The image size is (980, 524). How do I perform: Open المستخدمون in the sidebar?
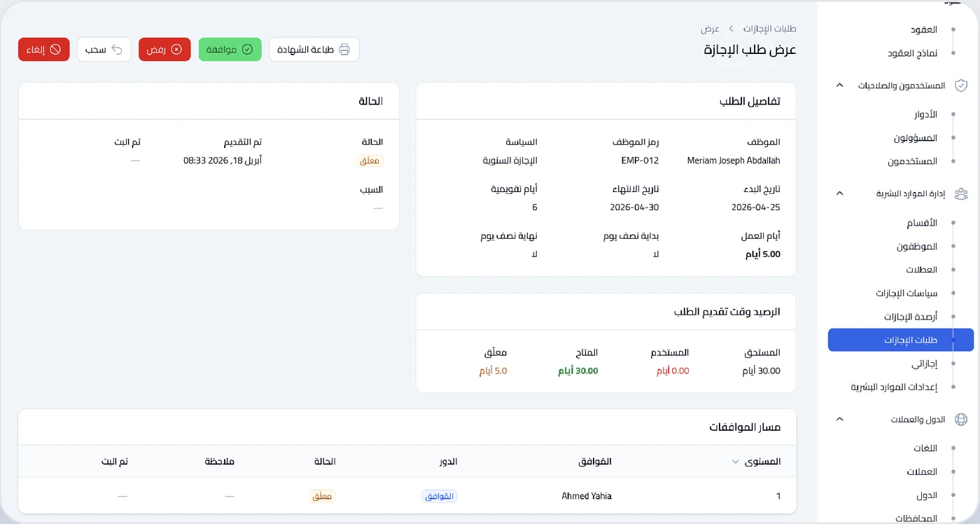coord(913,161)
